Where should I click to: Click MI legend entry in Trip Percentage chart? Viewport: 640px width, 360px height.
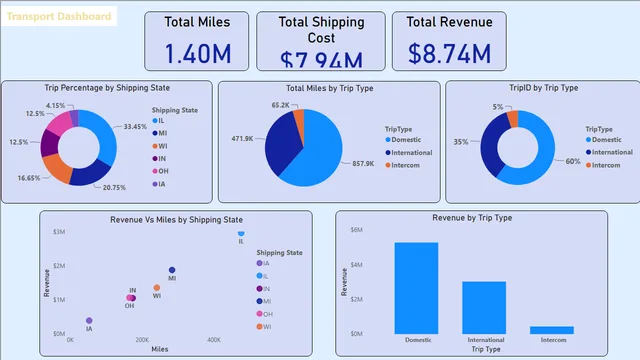160,133
